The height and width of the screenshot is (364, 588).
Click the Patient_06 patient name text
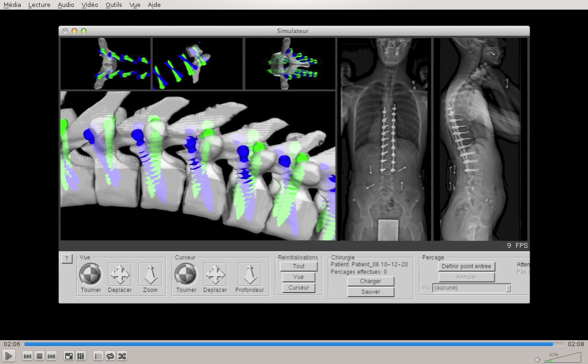tap(369, 264)
